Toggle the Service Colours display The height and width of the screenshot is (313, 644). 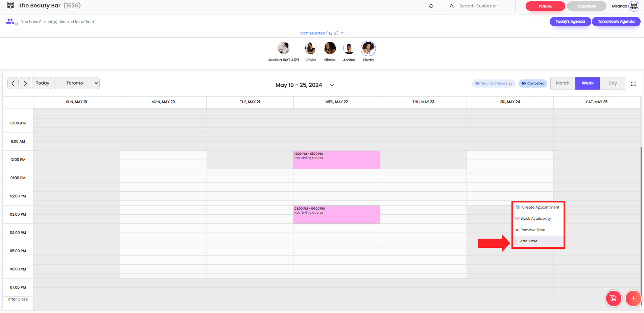(494, 83)
